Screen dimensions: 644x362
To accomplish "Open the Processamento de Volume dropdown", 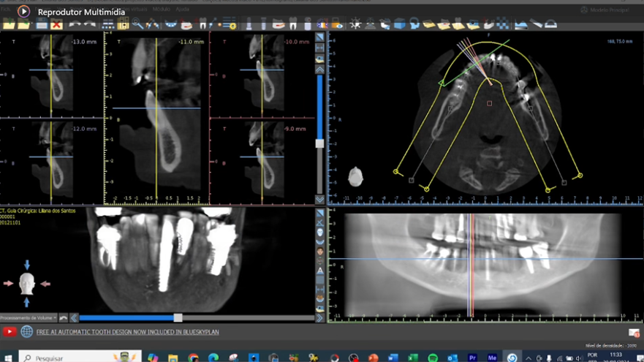I will (x=29, y=318).
